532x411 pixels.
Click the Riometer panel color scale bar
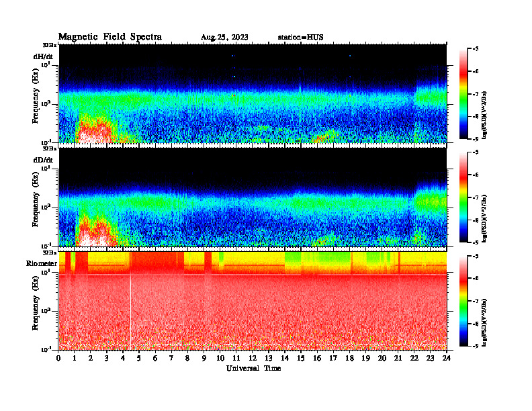[463, 301]
